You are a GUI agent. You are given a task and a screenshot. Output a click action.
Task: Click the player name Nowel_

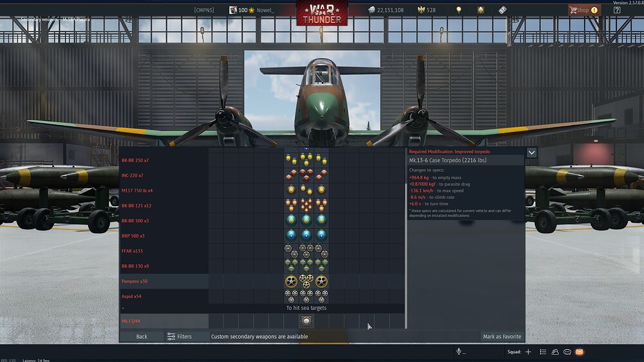point(265,10)
